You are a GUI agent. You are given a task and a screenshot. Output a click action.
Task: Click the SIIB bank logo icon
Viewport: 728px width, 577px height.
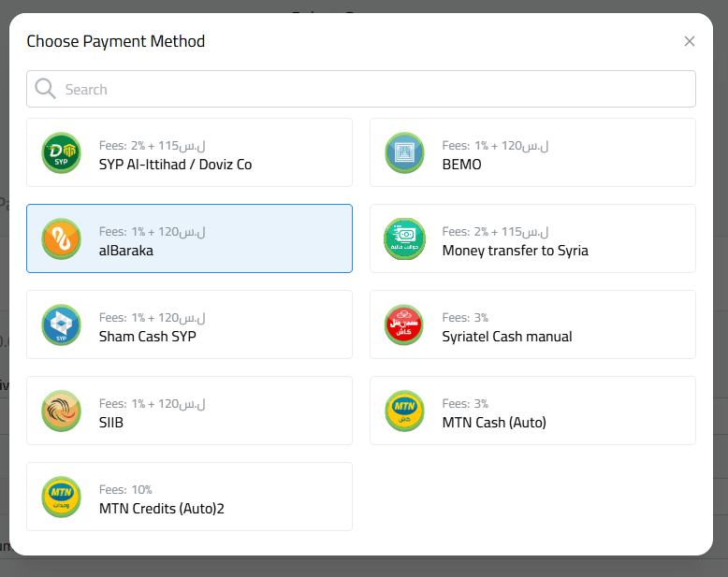(61, 411)
